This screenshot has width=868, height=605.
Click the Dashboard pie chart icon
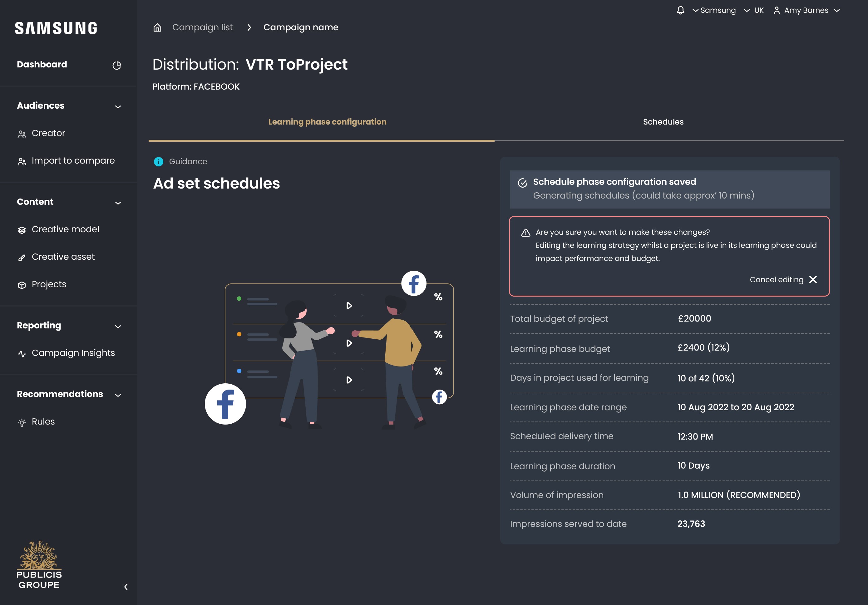117,65
